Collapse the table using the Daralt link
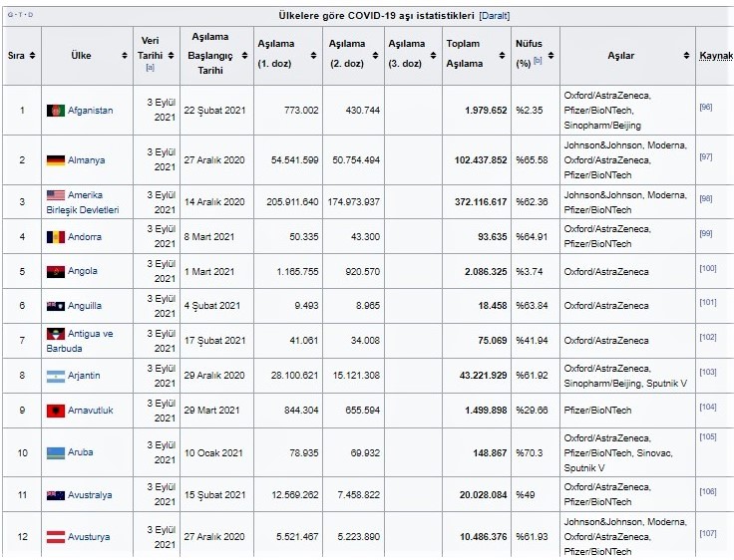734x560 pixels. click(495, 16)
